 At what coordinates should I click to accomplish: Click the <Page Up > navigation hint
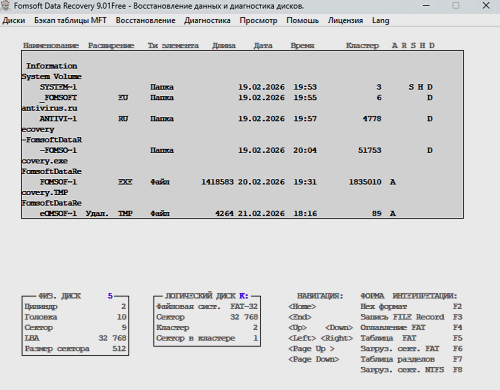pyautogui.click(x=311, y=349)
